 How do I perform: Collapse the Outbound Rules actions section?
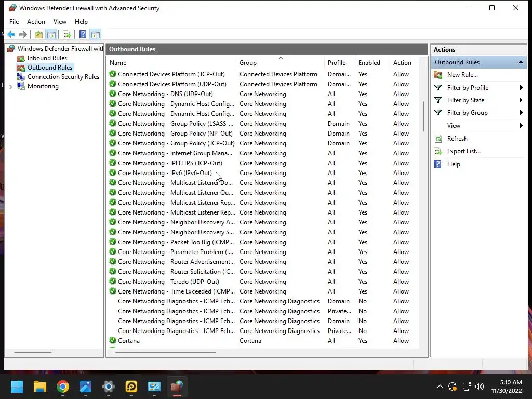coord(521,62)
